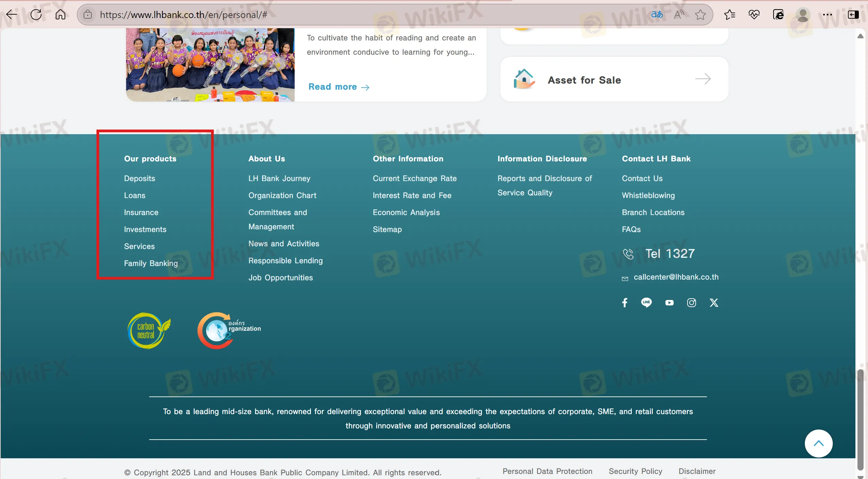The height and width of the screenshot is (479, 868).
Task: Click the browser address bar URL
Action: [184, 15]
